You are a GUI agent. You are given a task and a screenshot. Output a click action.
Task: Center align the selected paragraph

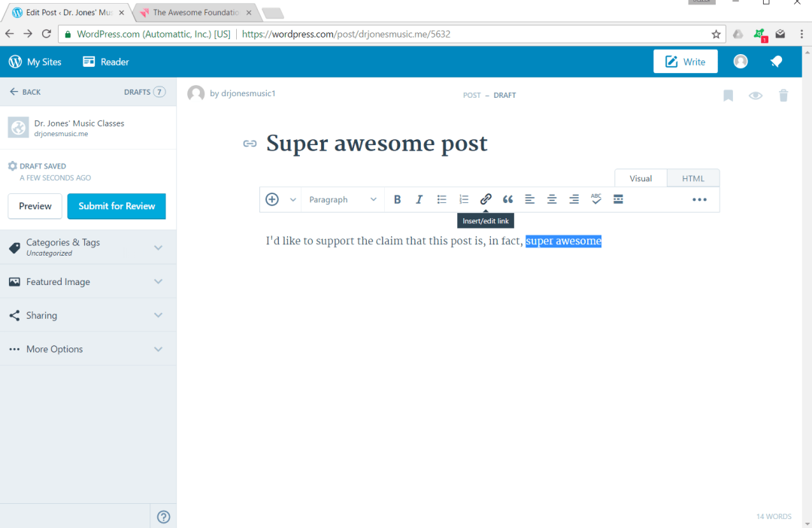pyautogui.click(x=552, y=199)
